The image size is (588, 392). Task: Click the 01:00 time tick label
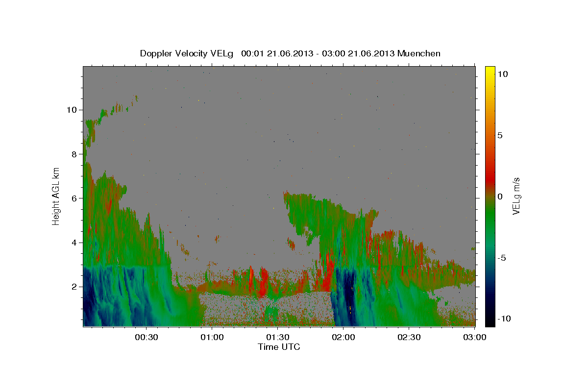point(212,337)
